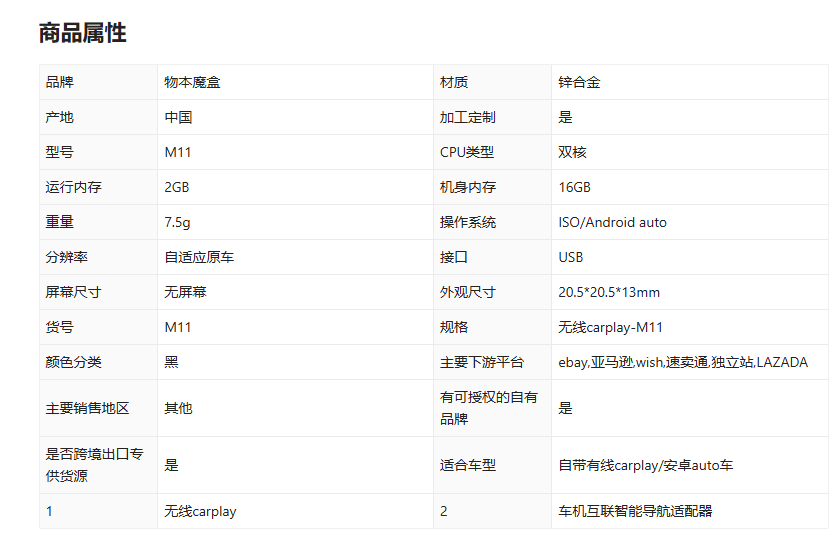Select the 颜色分类 value 黑
This screenshot has width=840, height=543.
(171, 362)
